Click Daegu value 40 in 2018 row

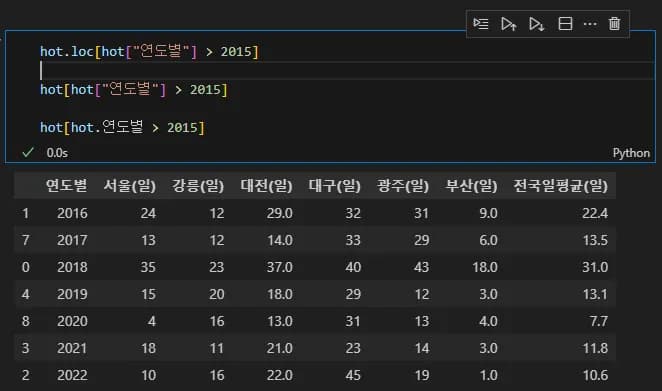point(353,267)
